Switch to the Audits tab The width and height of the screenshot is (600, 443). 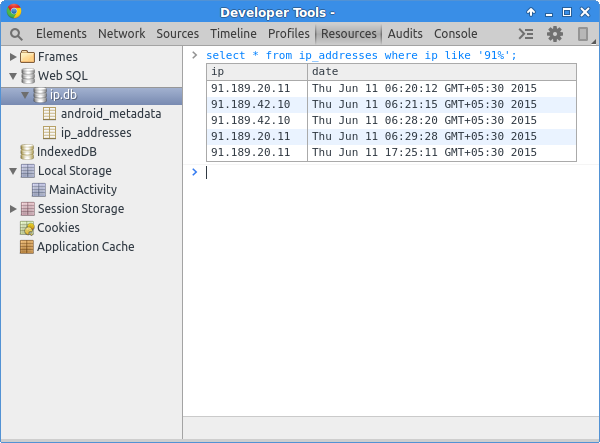(x=405, y=34)
